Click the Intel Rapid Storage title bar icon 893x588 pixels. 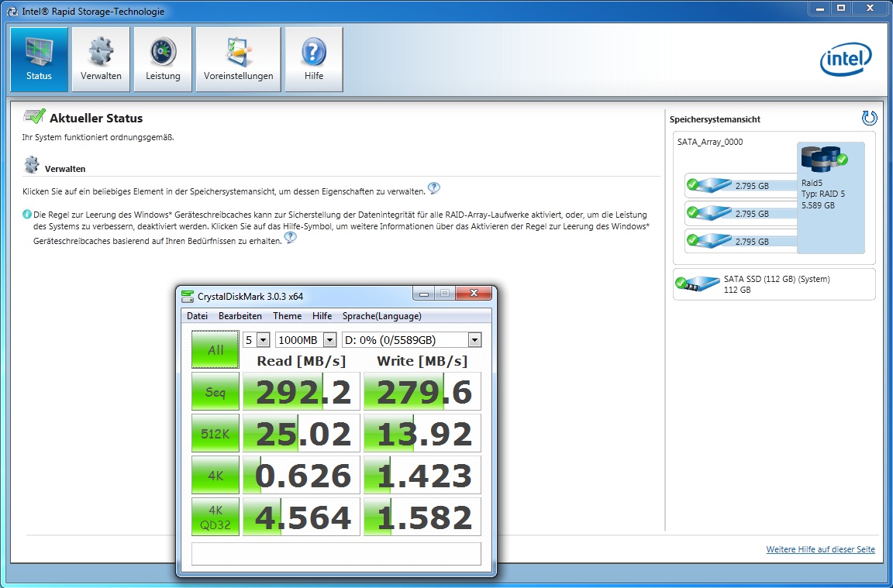pos(12,11)
